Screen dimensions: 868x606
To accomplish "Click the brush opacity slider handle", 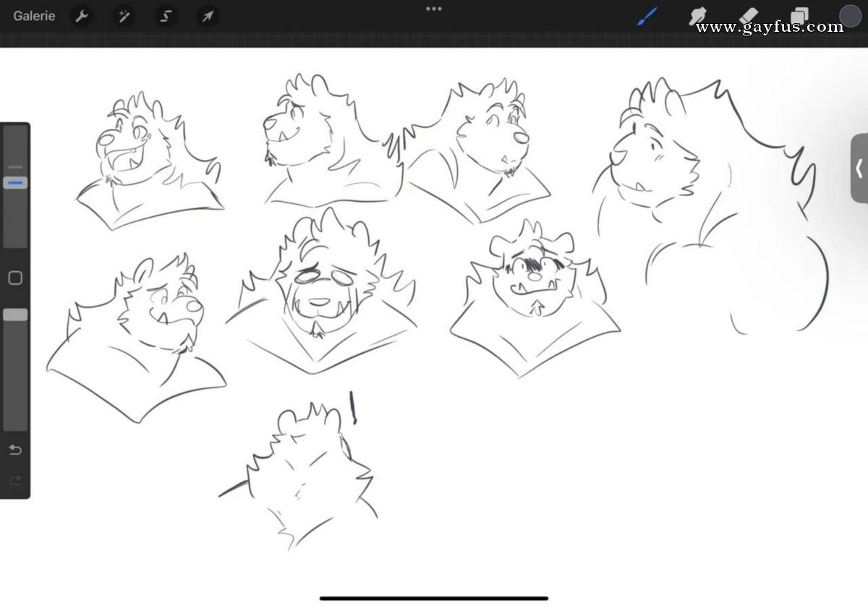I will click(x=15, y=315).
